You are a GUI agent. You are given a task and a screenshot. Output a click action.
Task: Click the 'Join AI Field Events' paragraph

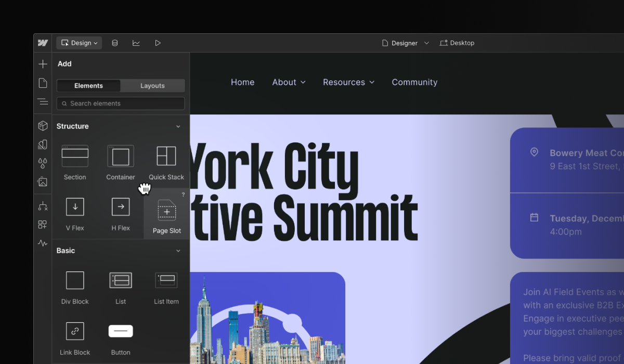point(573,312)
